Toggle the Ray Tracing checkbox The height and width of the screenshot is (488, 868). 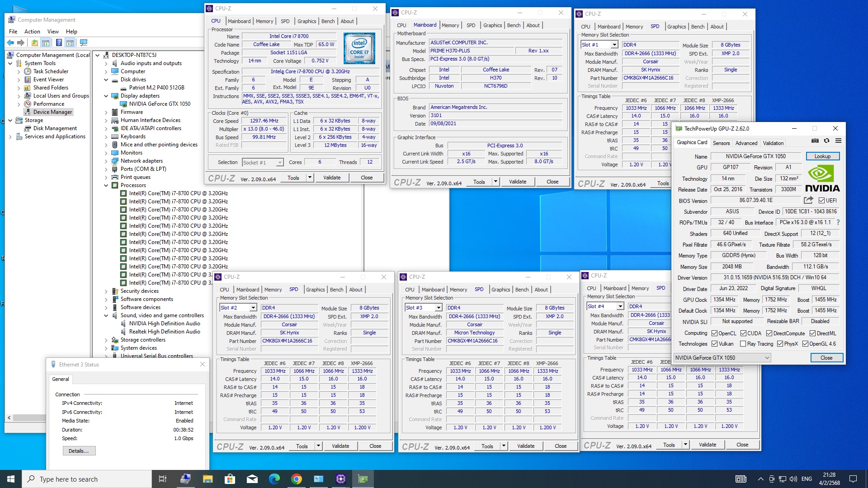tap(743, 344)
